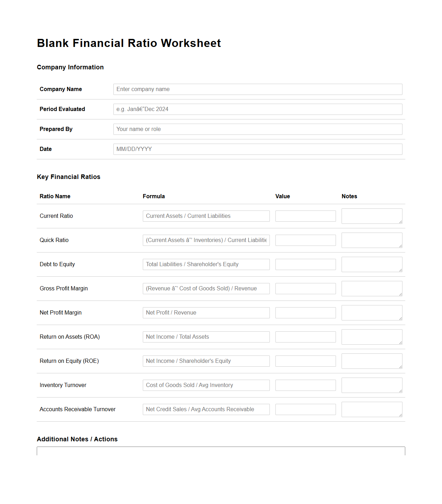This screenshot has width=442, height=504.
Task: Focus the Debt to Equity value field
Action: 305,264
